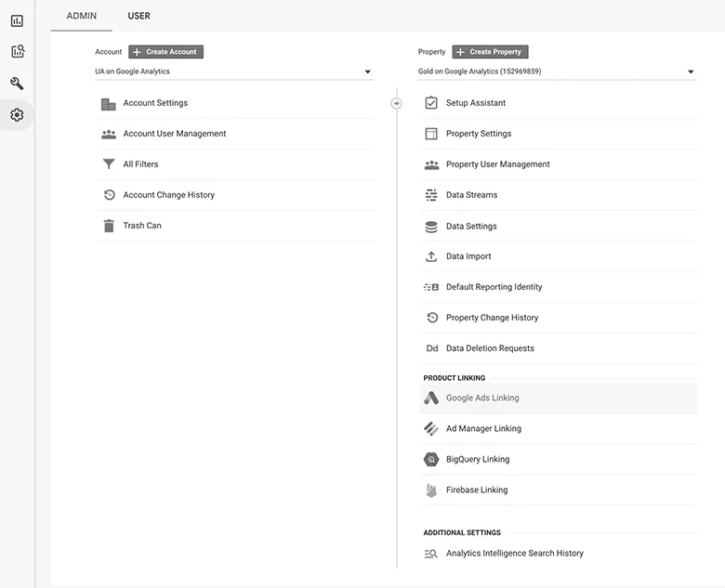Switch to the USER tab
Image resolution: width=725 pixels, height=588 pixels.
click(138, 16)
